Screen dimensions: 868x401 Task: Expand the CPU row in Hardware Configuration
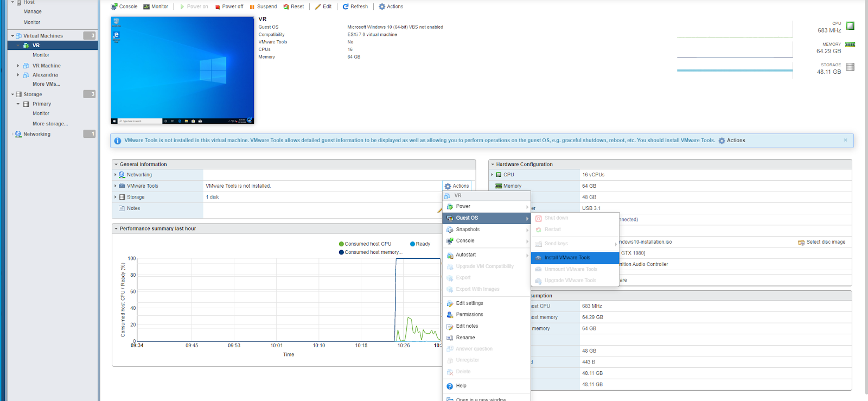tap(492, 175)
